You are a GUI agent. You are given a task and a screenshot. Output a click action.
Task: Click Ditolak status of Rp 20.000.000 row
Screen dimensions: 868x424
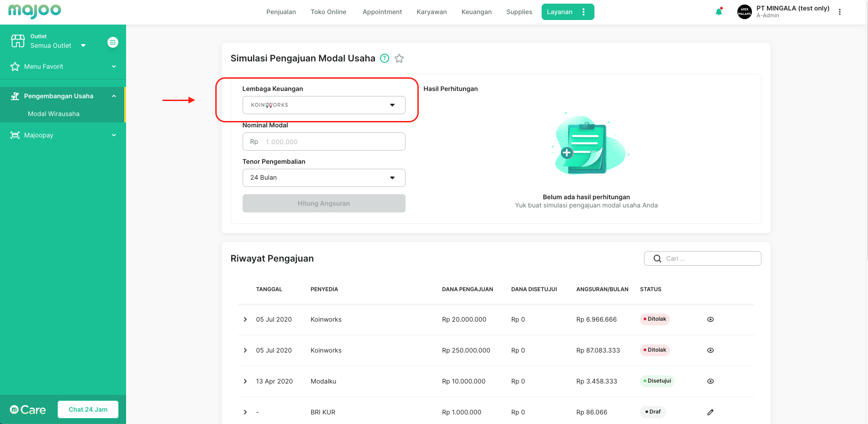(x=655, y=319)
